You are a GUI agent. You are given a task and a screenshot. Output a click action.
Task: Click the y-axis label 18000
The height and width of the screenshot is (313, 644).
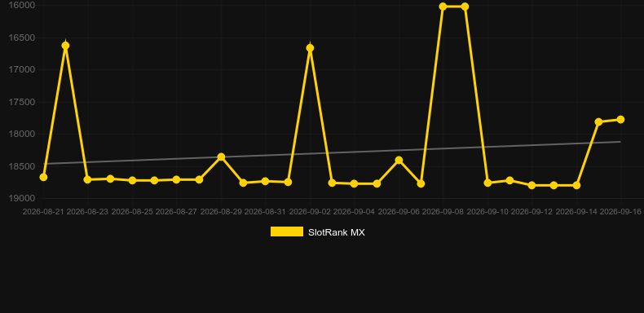(x=22, y=134)
